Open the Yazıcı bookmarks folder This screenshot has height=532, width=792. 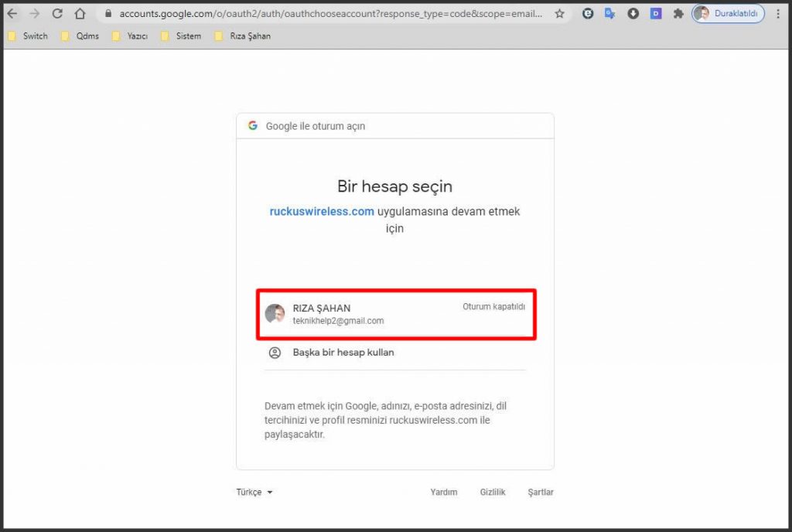point(130,36)
